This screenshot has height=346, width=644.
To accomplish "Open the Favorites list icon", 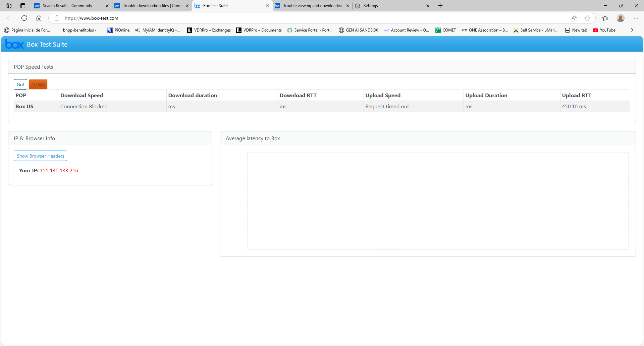I will point(605,18).
